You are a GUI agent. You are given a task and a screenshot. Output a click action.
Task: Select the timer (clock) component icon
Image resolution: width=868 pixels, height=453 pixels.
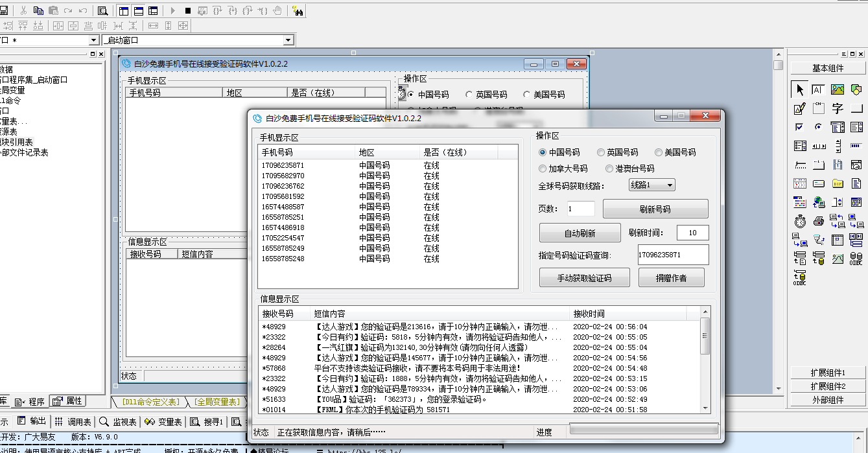pyautogui.click(x=800, y=221)
